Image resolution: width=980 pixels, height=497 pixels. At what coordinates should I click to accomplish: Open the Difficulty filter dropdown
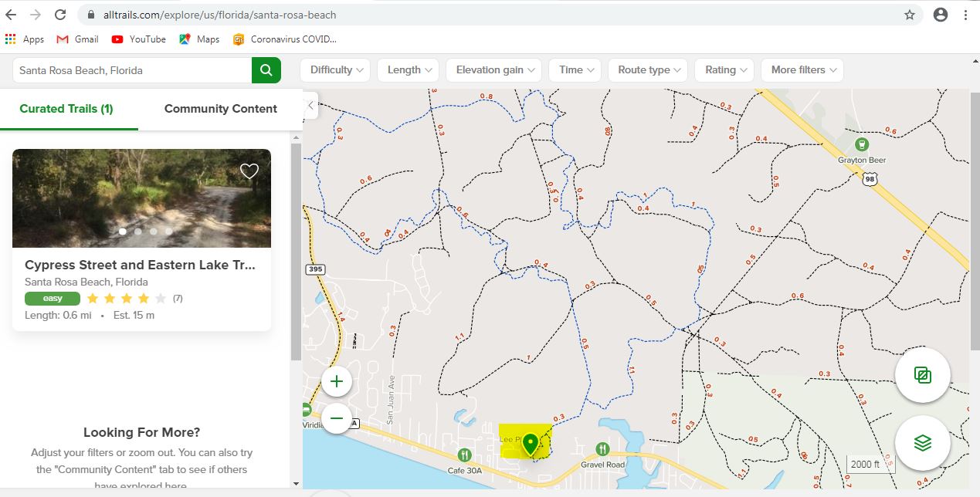pos(336,70)
